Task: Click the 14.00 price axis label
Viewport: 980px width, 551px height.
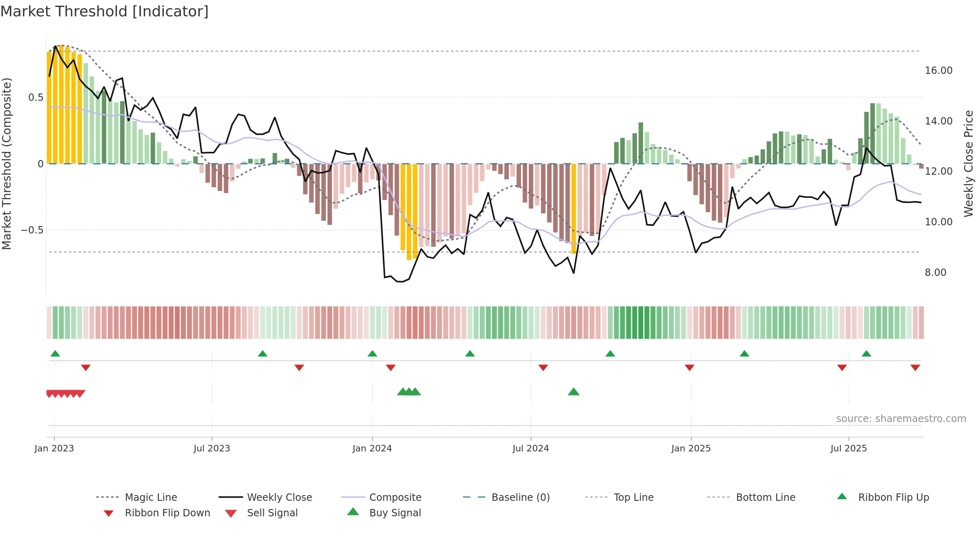Action: tap(939, 121)
